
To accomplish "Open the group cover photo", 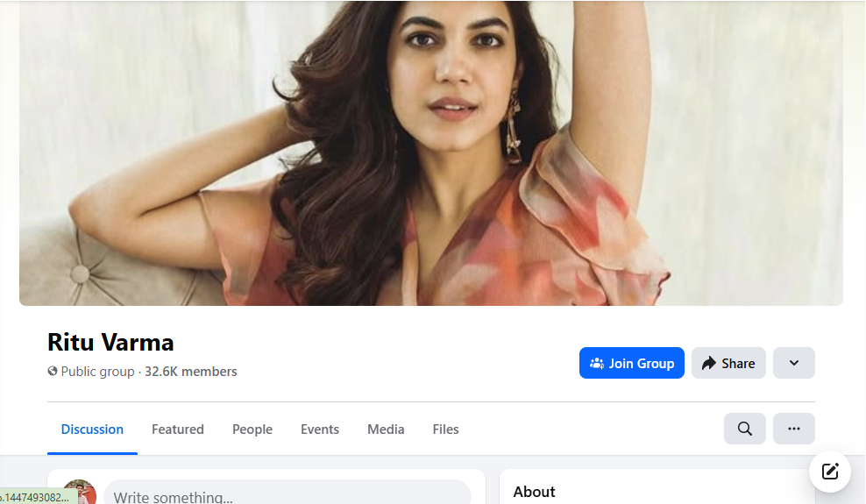I will (x=431, y=153).
